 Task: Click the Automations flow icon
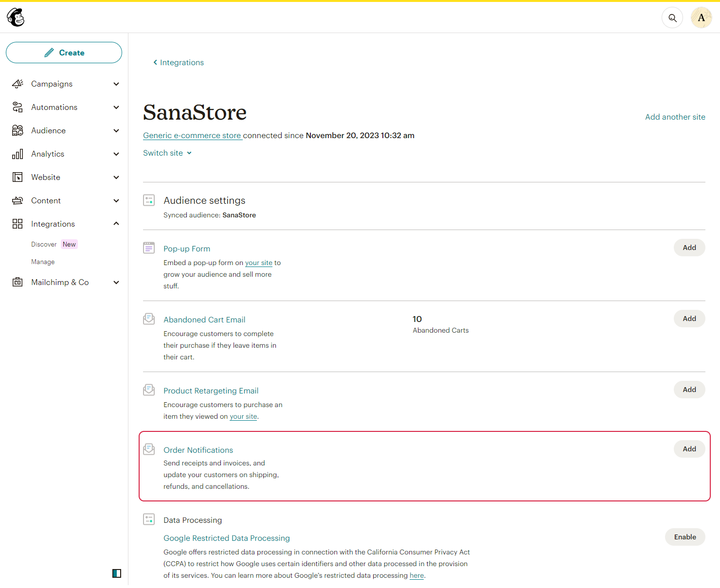pyautogui.click(x=18, y=107)
